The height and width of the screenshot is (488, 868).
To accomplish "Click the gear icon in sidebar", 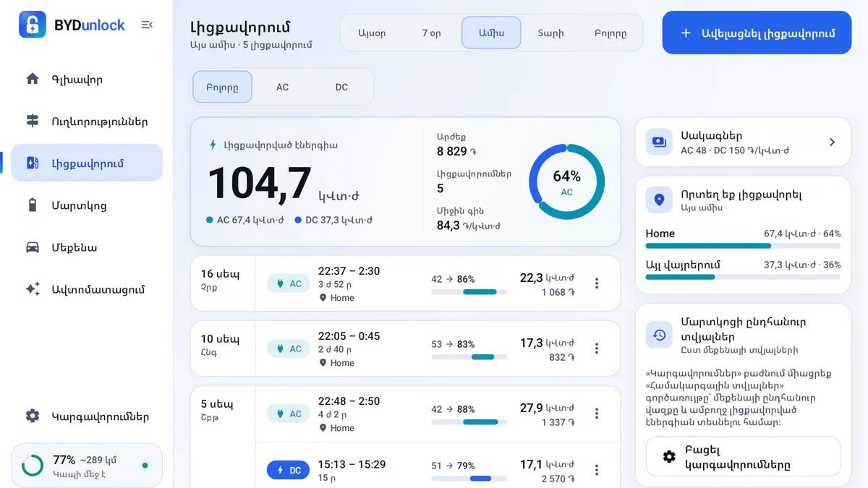I will coord(33,416).
